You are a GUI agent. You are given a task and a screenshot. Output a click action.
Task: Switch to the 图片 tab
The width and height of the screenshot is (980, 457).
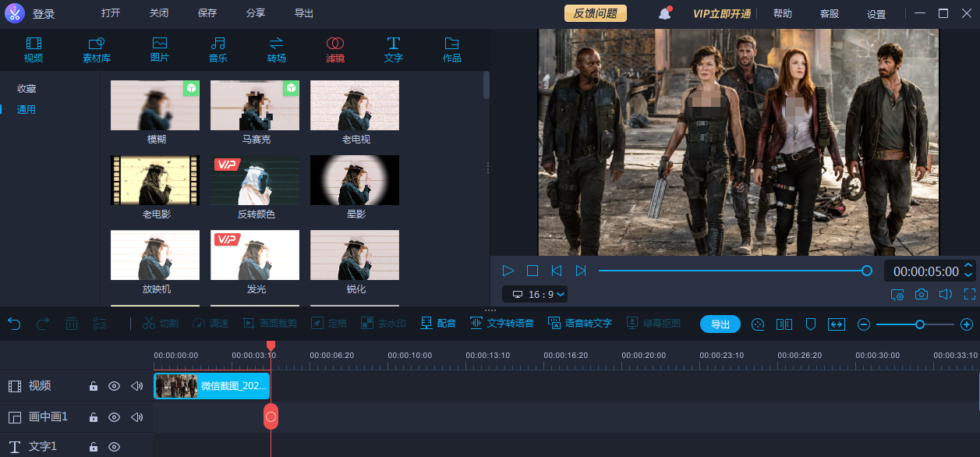click(x=160, y=49)
